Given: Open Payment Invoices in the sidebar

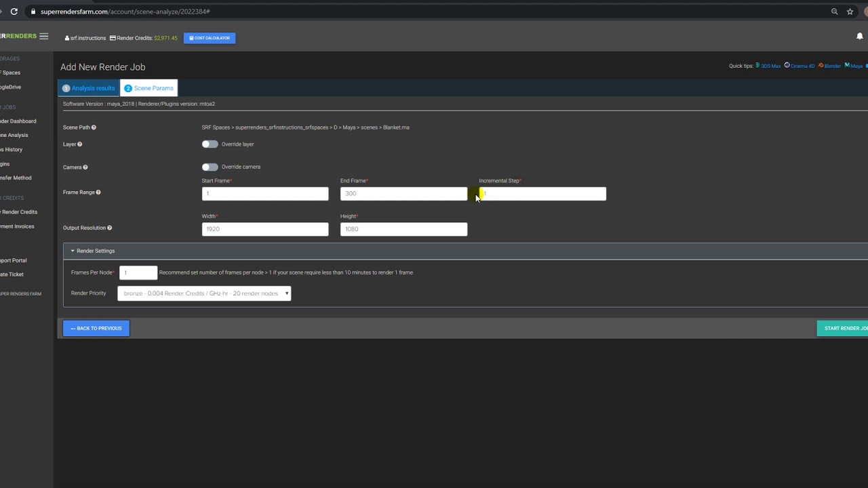Looking at the screenshot, I should click(x=17, y=226).
